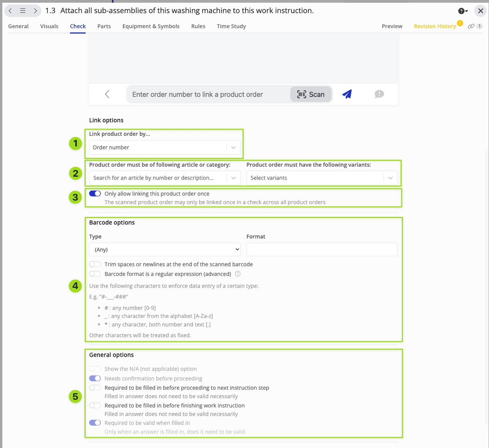The height and width of the screenshot is (448, 489).
Task: Click the send paper plane icon
Action: pyautogui.click(x=347, y=94)
